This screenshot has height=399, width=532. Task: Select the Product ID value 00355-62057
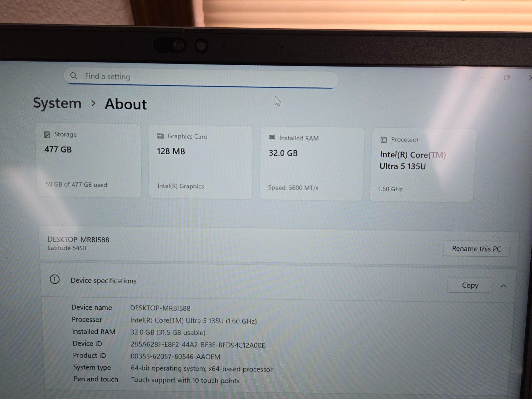click(176, 357)
